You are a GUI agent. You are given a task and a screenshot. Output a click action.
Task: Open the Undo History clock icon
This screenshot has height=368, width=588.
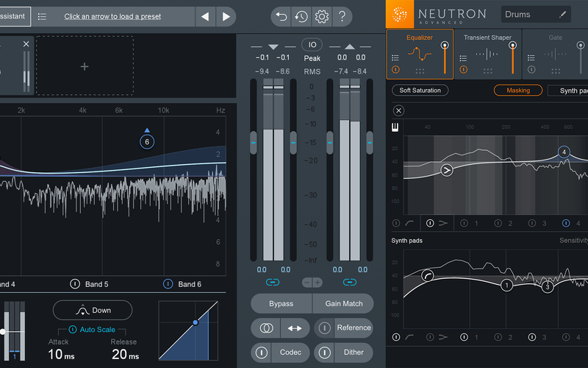click(301, 16)
